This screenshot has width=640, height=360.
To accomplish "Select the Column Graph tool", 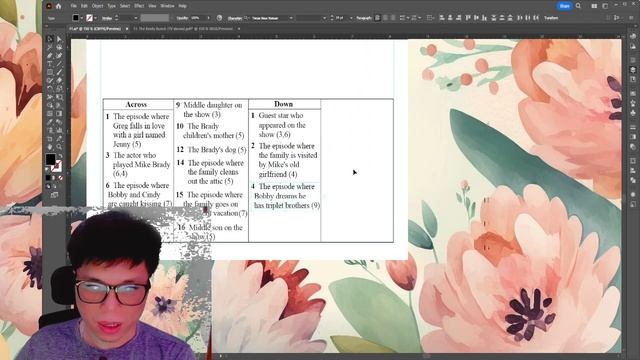I will tap(59, 130).
